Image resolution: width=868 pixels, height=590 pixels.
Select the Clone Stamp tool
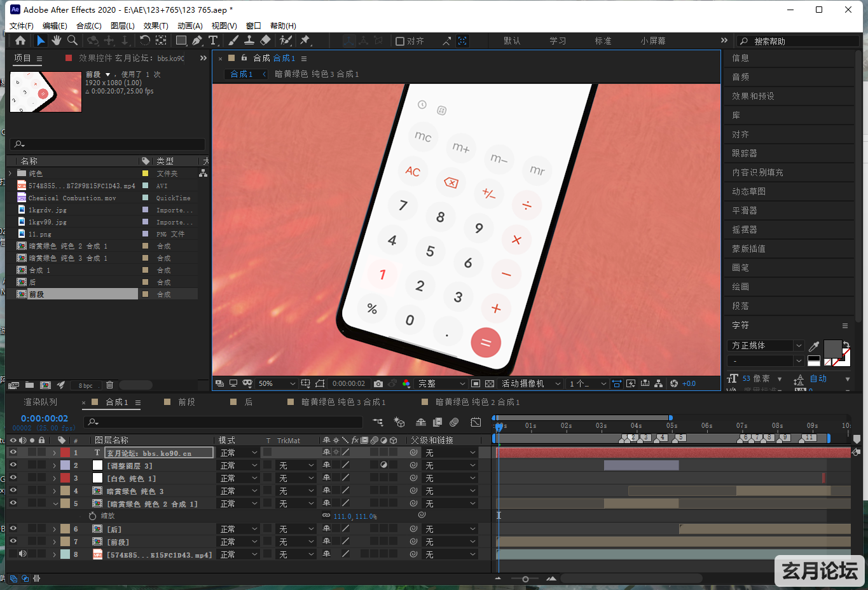click(x=249, y=41)
